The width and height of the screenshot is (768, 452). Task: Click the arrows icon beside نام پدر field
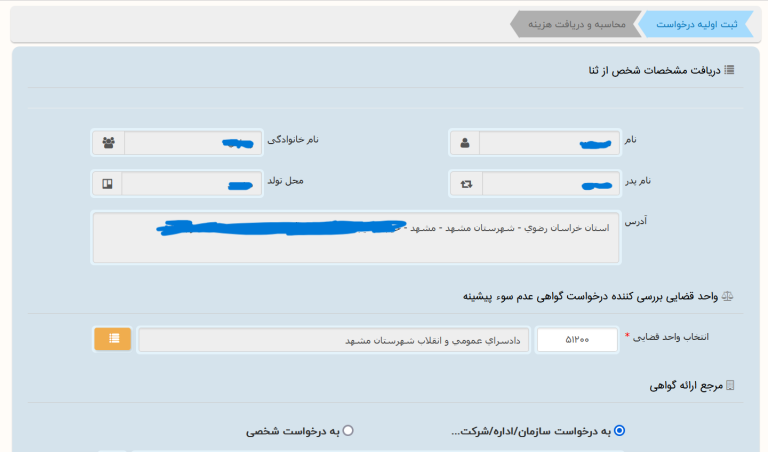click(465, 184)
